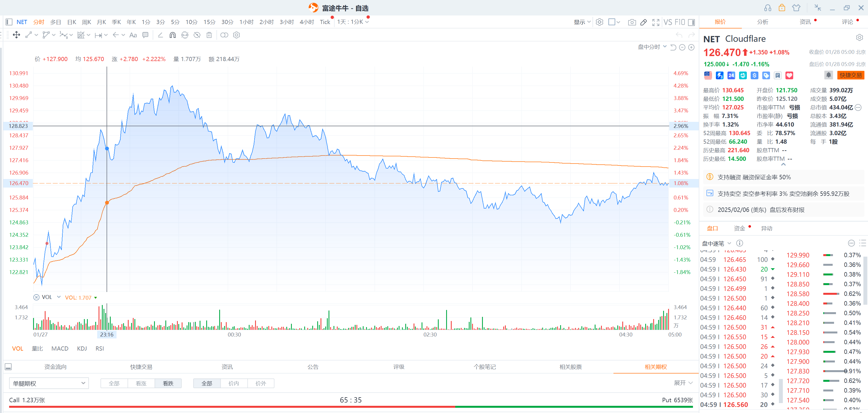This screenshot has width=868, height=413.
Task: Zoom out the chart with minus icon
Action: coord(682,48)
